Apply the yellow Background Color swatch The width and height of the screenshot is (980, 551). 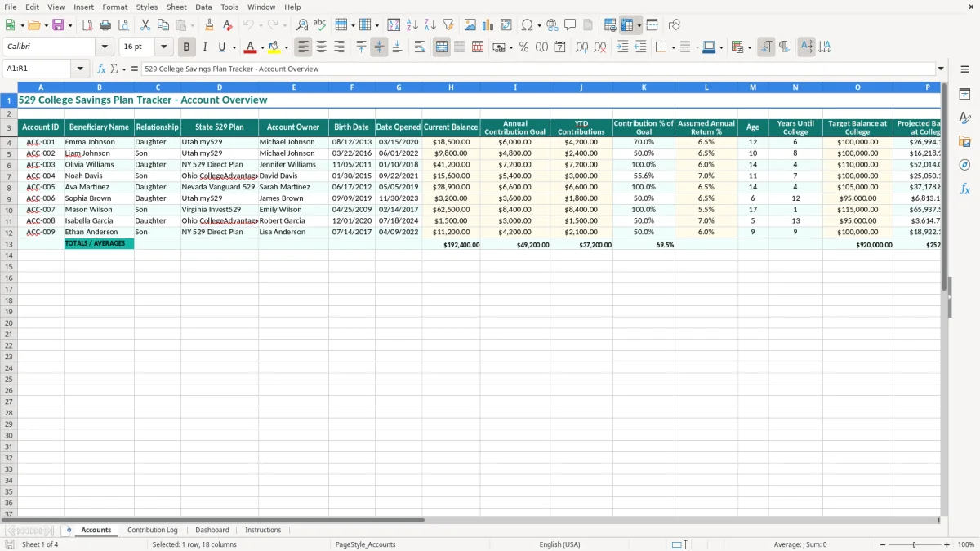point(274,47)
